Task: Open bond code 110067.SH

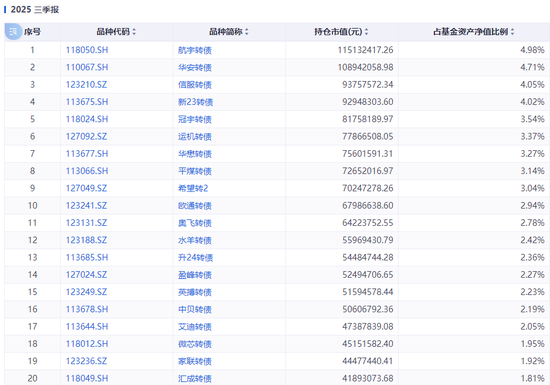Action: (x=87, y=67)
